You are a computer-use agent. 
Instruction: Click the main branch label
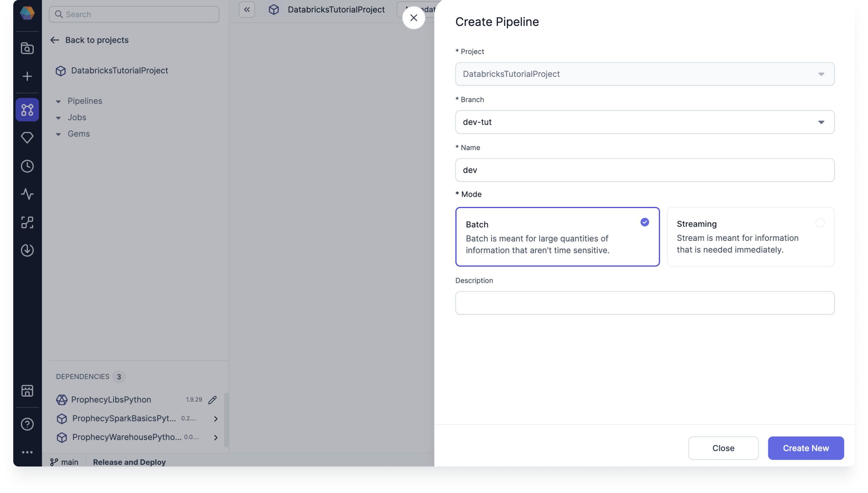(x=70, y=462)
